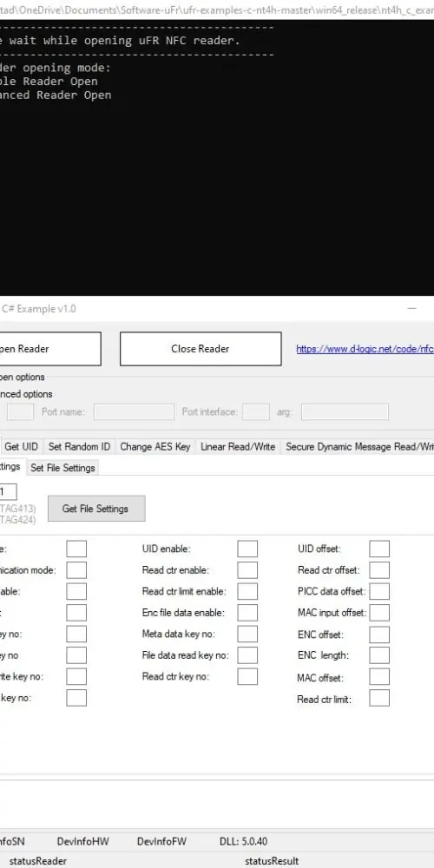Click the 'Enc file data enable:' label
Image resolution: width=434 pixels, height=868 pixels.
(183, 613)
